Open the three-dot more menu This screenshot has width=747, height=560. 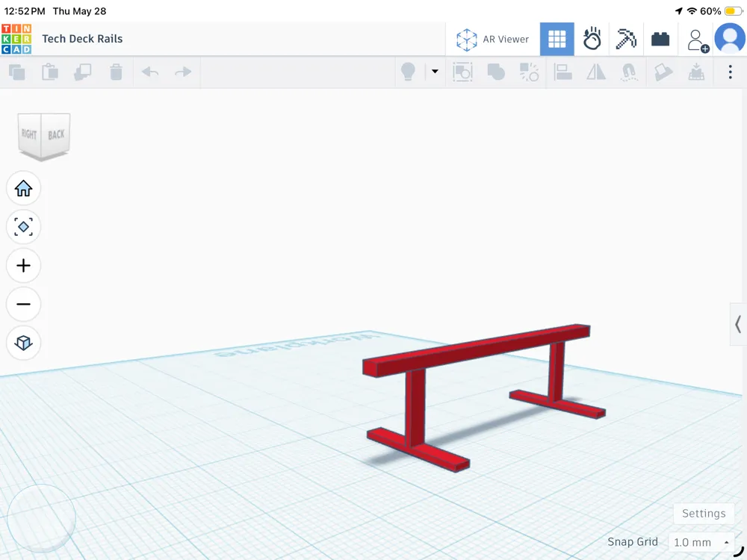coord(730,72)
